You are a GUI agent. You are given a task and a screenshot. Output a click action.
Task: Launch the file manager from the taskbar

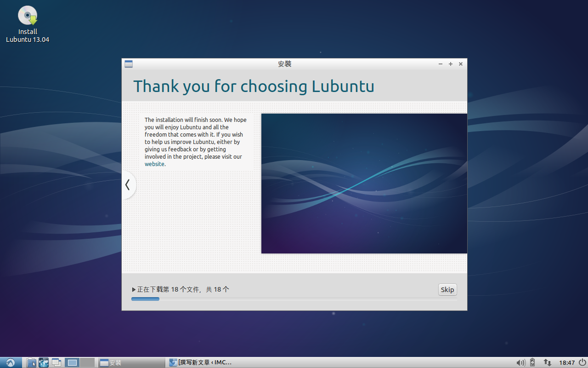click(x=31, y=362)
